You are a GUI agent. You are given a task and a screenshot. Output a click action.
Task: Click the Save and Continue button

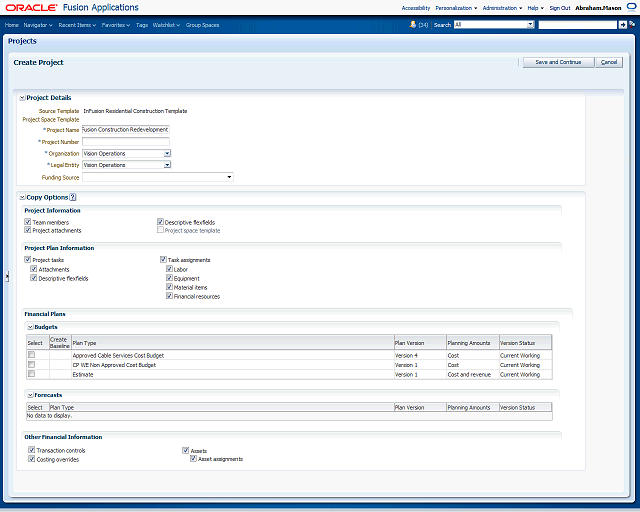(557, 62)
